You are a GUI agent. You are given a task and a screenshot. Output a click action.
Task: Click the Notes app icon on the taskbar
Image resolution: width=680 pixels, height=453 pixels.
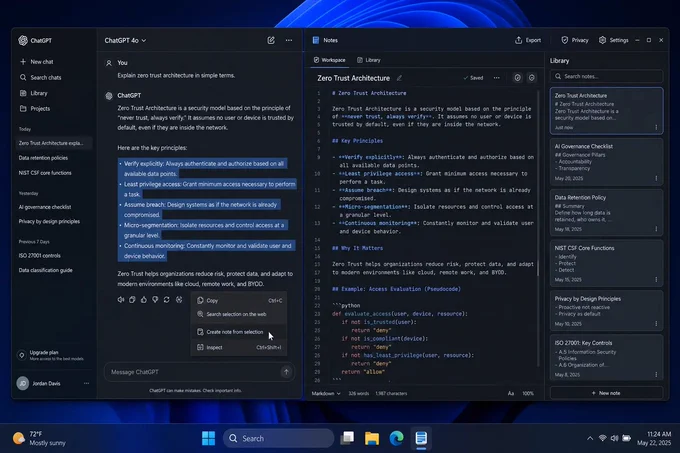click(x=421, y=438)
